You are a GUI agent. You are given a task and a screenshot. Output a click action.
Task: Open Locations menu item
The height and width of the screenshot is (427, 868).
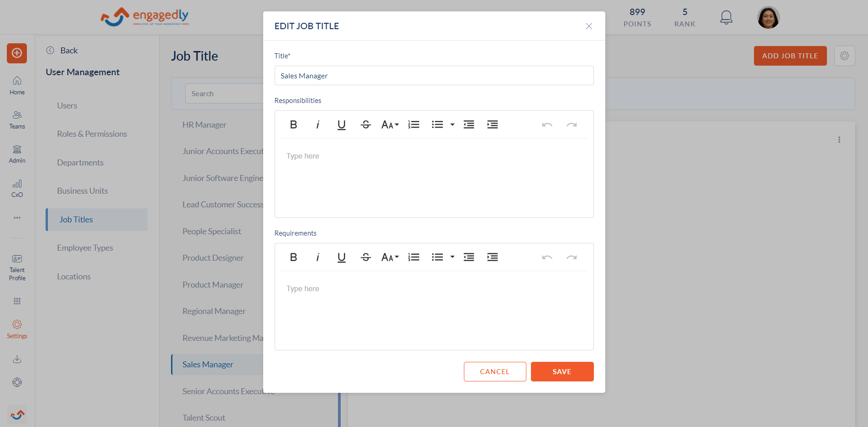click(x=74, y=276)
